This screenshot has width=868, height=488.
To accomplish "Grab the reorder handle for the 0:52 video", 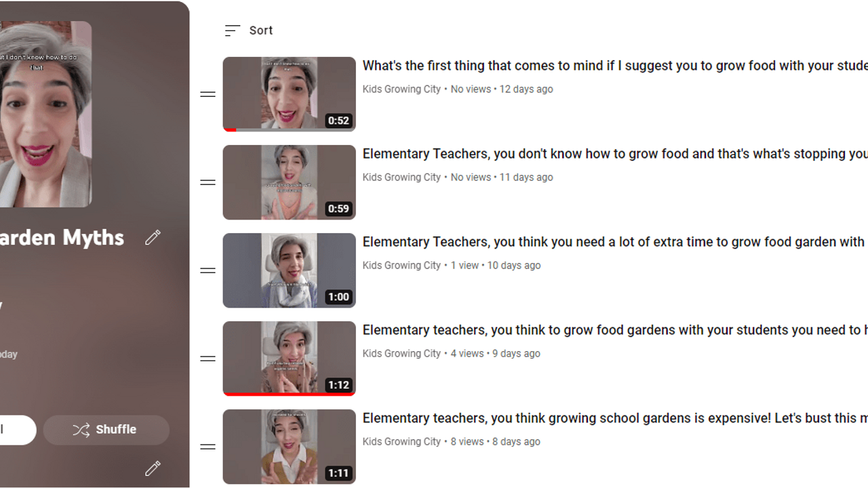I will click(x=208, y=94).
